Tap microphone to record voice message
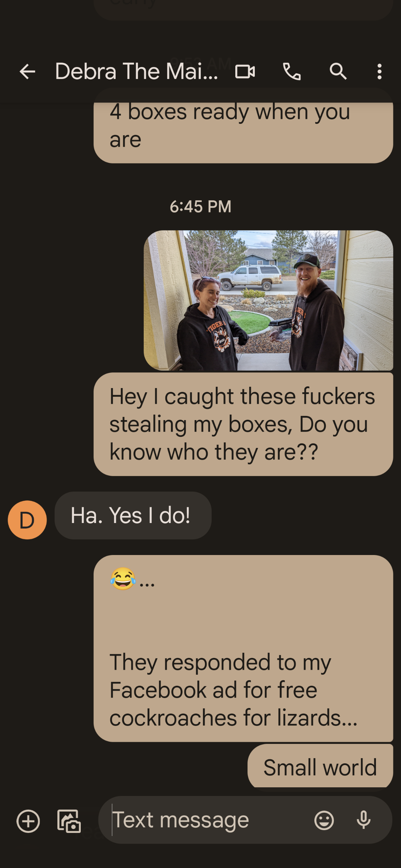The image size is (401, 868). (363, 820)
